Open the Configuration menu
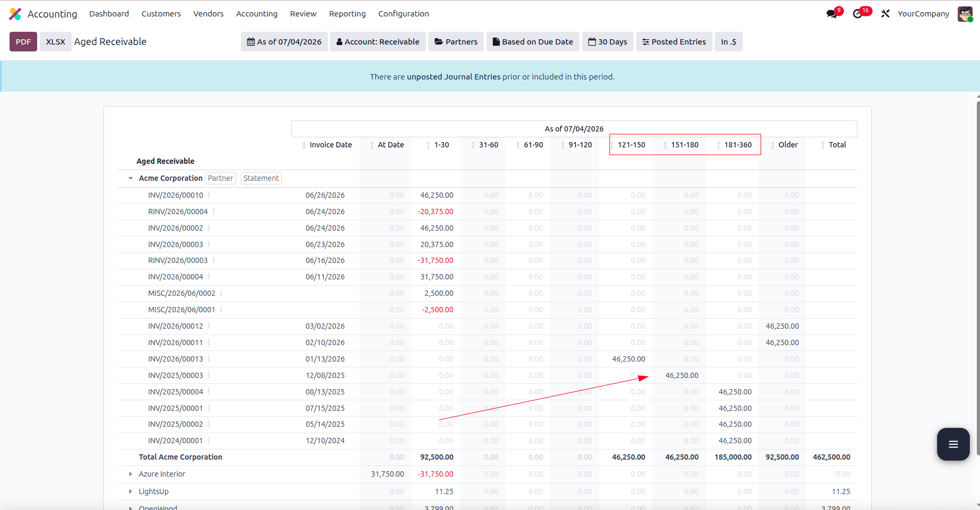980x510 pixels. pyautogui.click(x=404, y=14)
